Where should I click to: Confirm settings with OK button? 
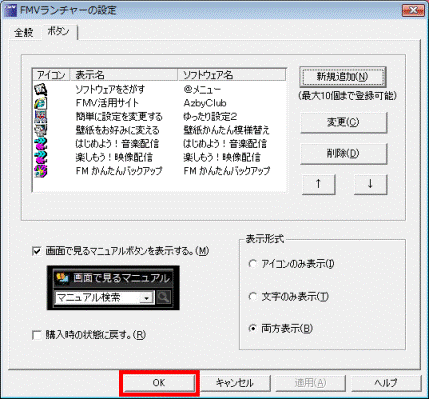159,383
